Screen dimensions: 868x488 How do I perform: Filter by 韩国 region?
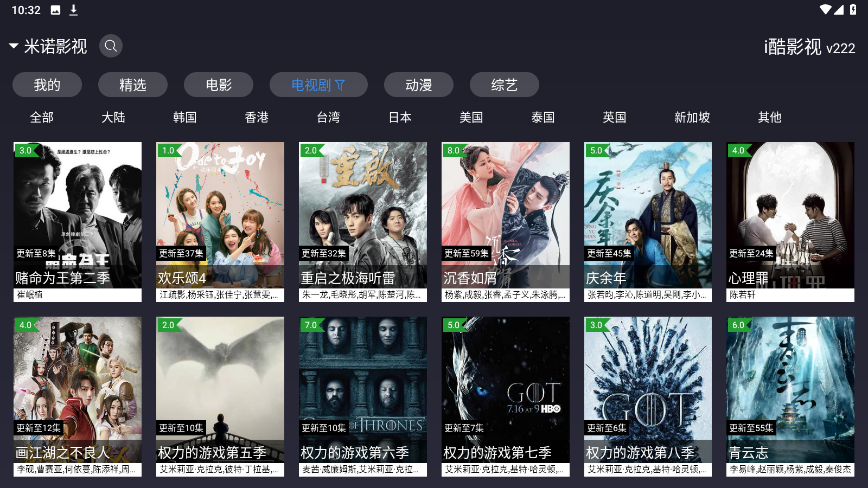pyautogui.click(x=185, y=117)
